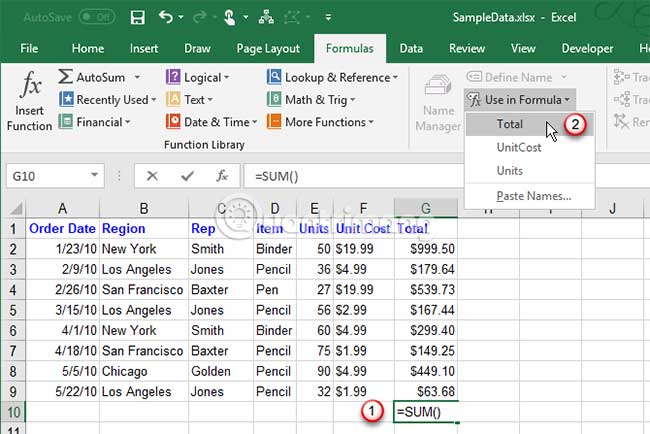Click the Use in Formula button
The width and height of the screenshot is (650, 434).
tap(519, 99)
